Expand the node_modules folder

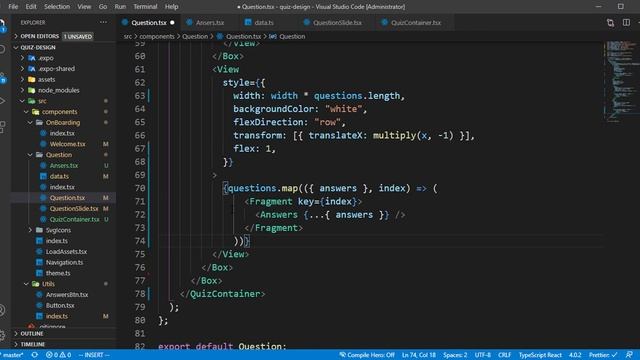coord(59,90)
